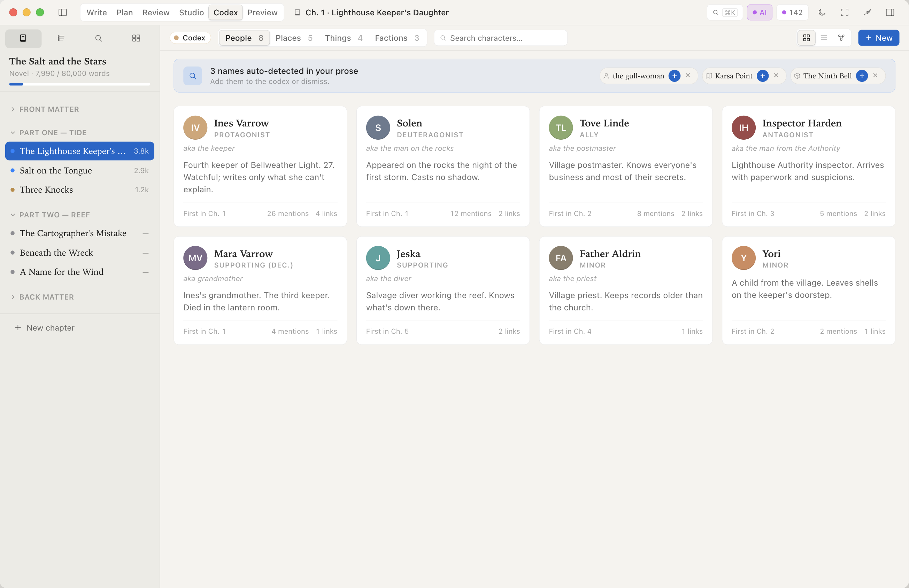This screenshot has height=588, width=909.
Task: Switch to the Review tab
Action: 156,12
